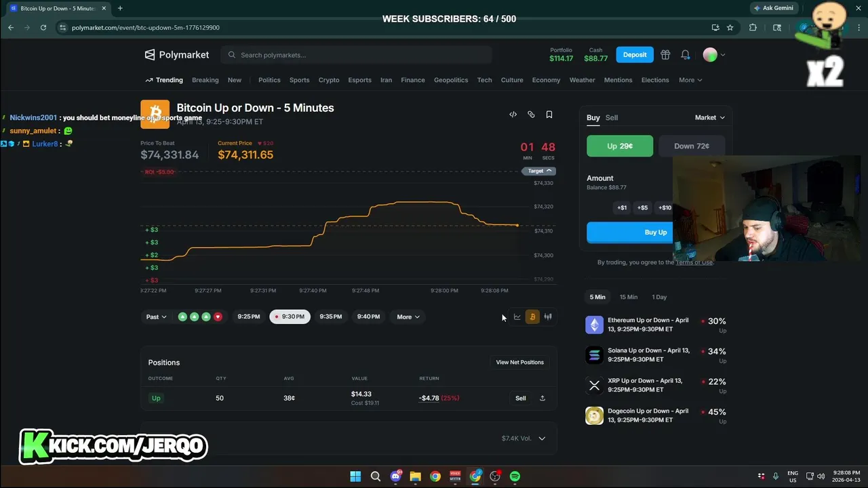Switch to candlestick chart view
Viewport: 868px width, 488px height.
pos(548,317)
